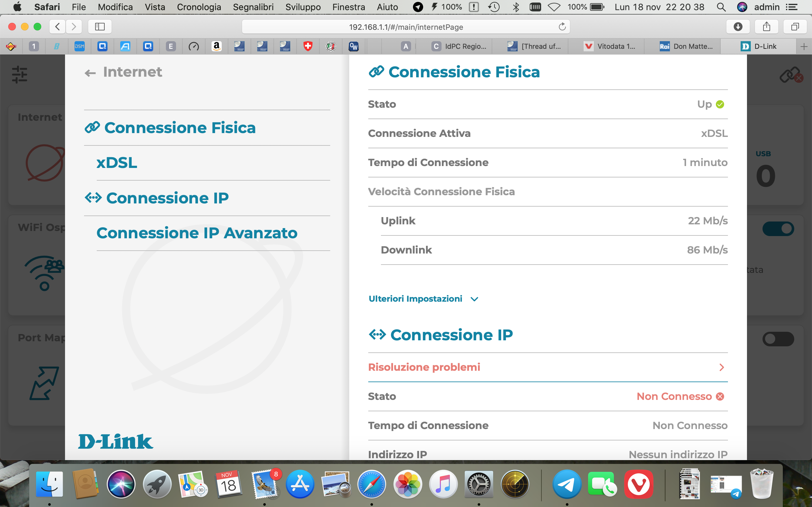Open a new Safari tab

coord(804,46)
